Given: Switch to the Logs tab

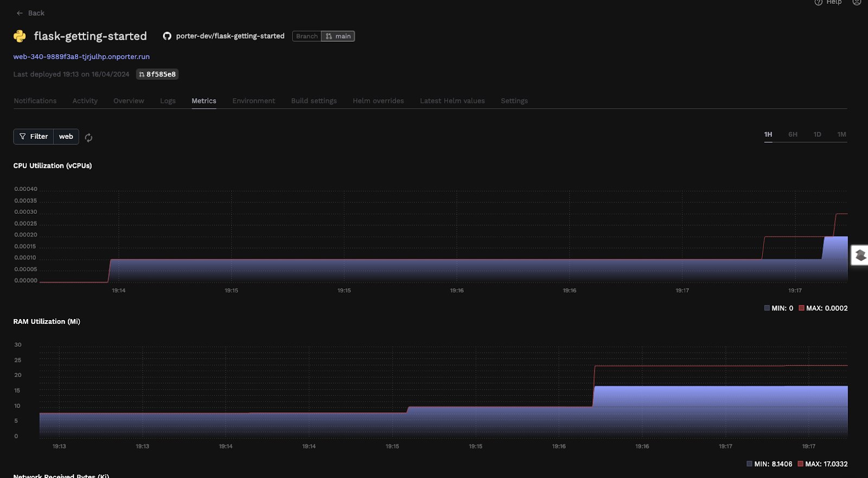Looking at the screenshot, I should pyautogui.click(x=168, y=101).
